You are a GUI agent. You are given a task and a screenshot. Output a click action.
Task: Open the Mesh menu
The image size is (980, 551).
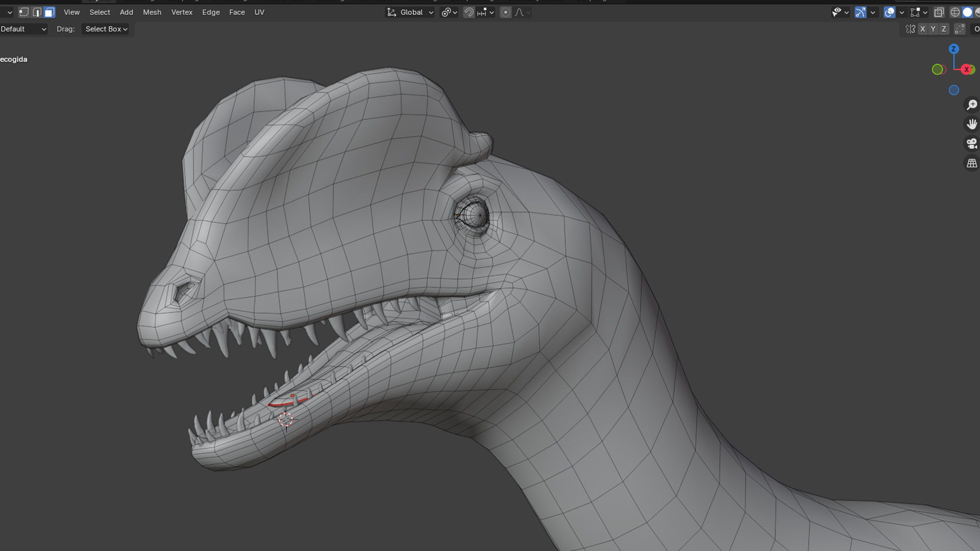click(152, 12)
